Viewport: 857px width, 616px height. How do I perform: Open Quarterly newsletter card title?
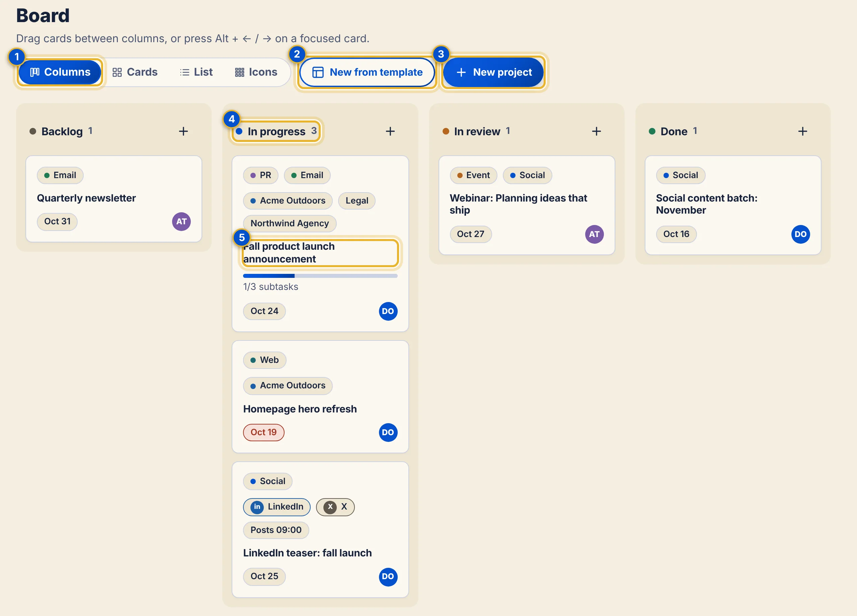[x=86, y=198]
